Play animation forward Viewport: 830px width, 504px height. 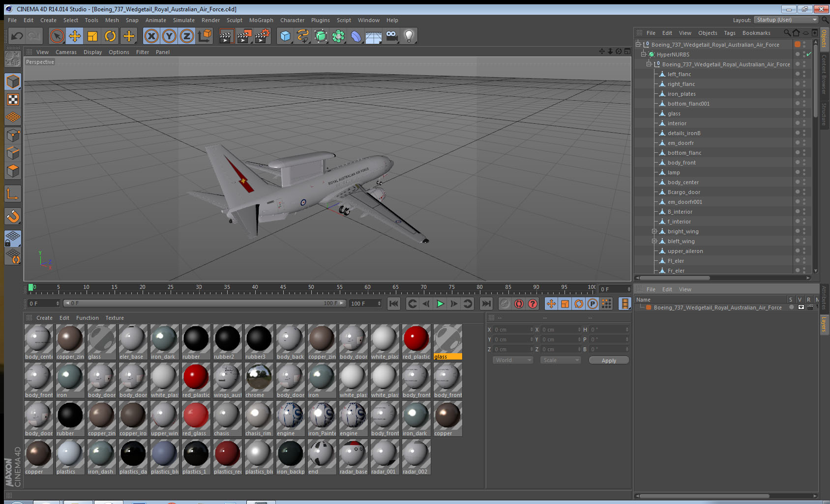(440, 304)
